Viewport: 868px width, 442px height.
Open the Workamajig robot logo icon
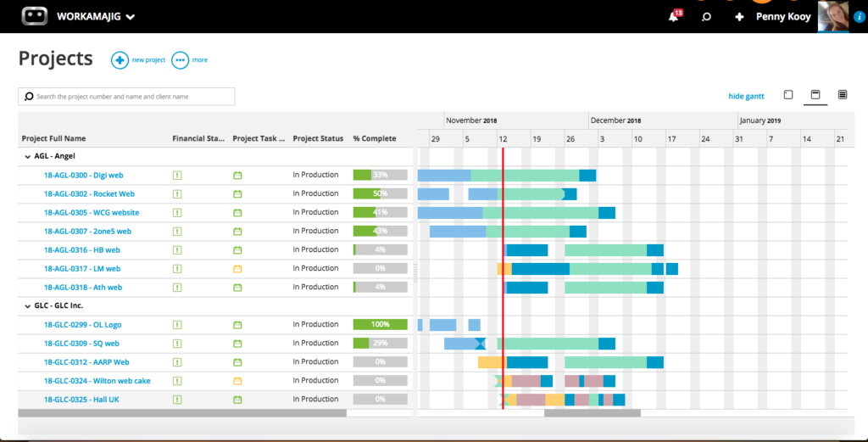click(x=34, y=16)
